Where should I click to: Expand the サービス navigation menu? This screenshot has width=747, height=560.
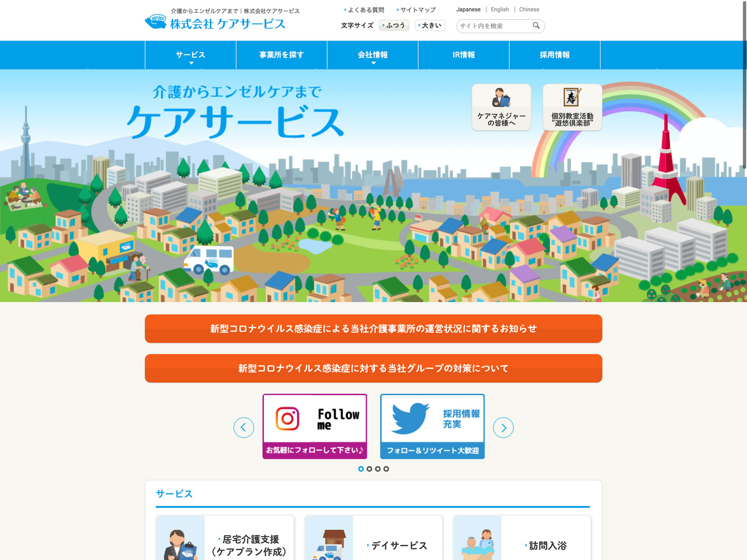tap(190, 55)
